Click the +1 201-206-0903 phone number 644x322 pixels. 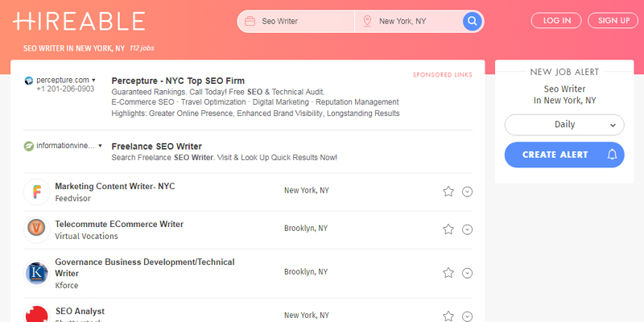tap(65, 89)
